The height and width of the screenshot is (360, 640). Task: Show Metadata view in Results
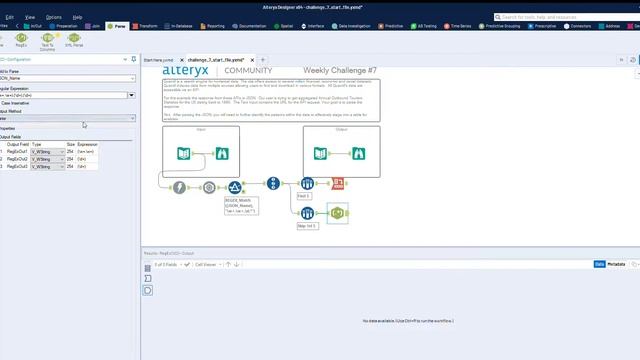(x=616, y=264)
